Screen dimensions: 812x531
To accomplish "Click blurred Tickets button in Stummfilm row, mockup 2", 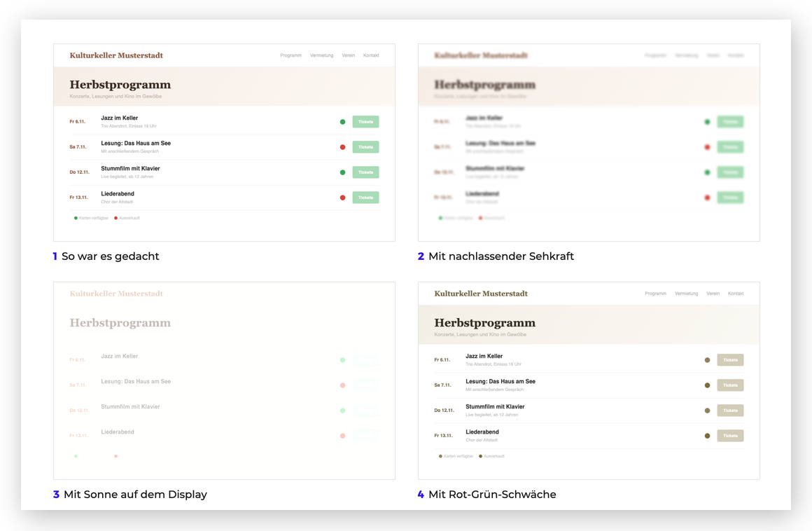I will tap(730, 172).
